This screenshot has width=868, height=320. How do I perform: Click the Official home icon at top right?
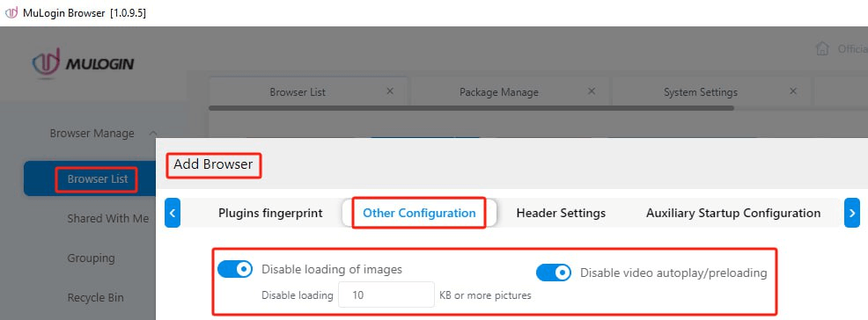click(x=822, y=48)
